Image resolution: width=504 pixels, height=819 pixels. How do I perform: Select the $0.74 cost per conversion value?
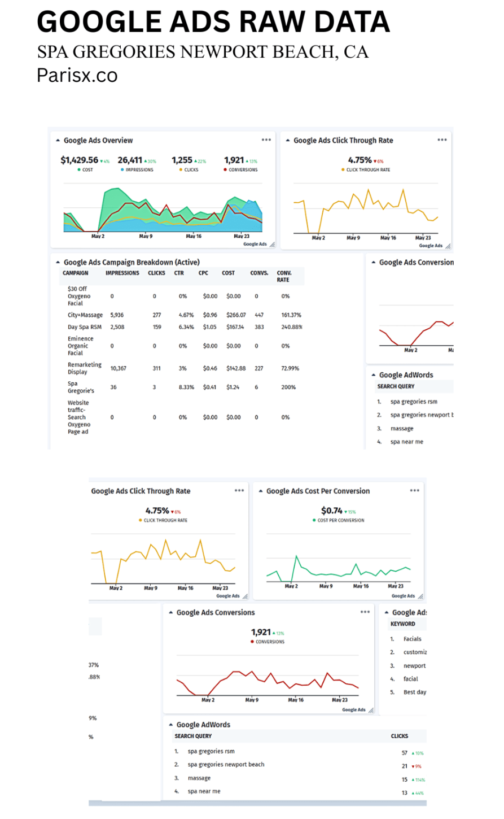tap(332, 511)
